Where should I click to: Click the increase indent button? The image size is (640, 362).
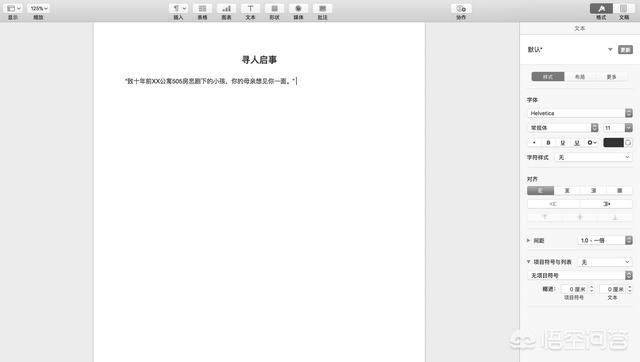coord(606,204)
